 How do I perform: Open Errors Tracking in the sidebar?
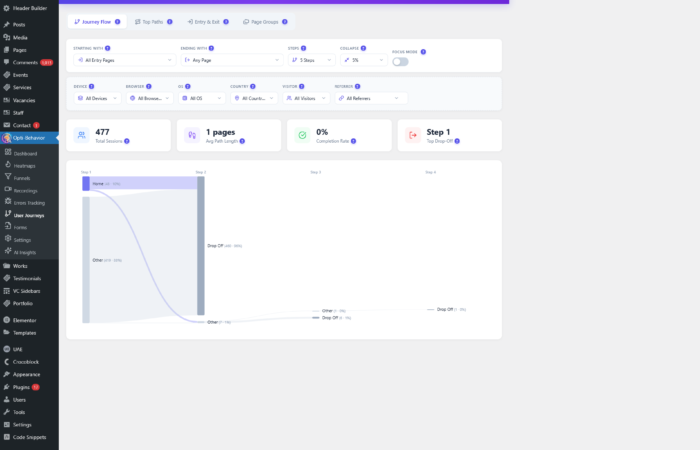(29, 203)
